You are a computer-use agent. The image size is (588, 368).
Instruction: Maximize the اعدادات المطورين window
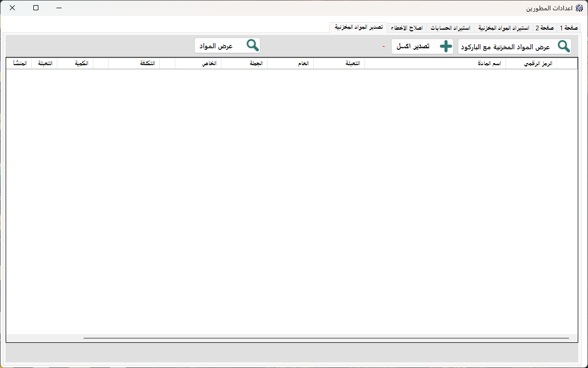click(x=36, y=8)
